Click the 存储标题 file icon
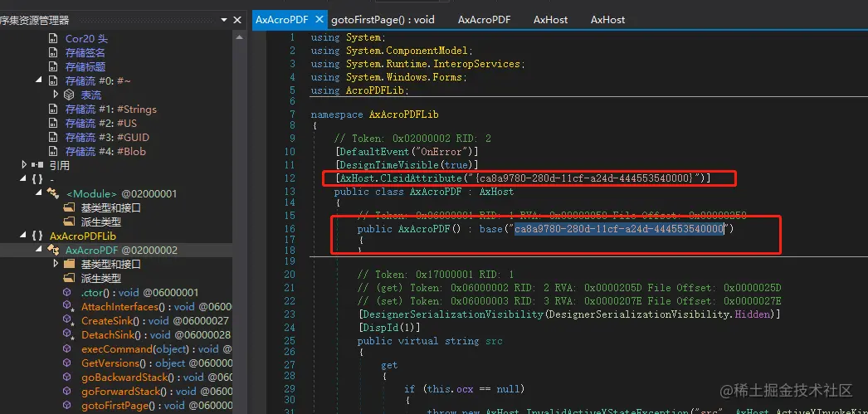Image resolution: width=868 pixels, height=414 pixels. click(53, 67)
